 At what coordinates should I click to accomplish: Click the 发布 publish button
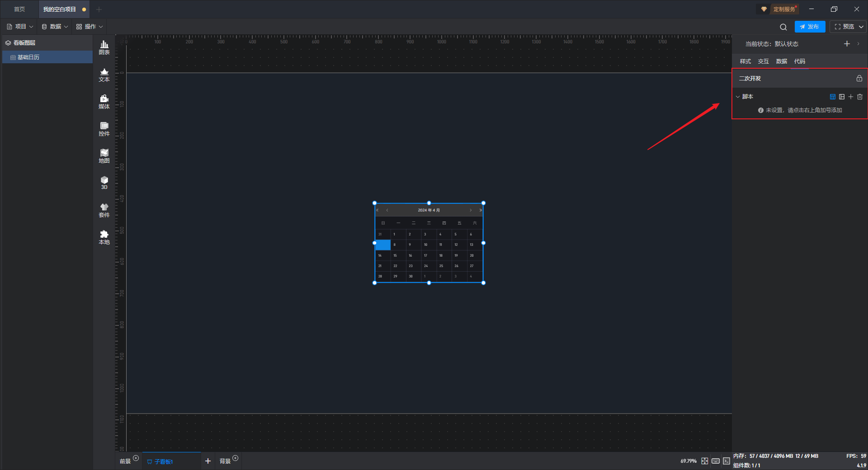click(810, 27)
